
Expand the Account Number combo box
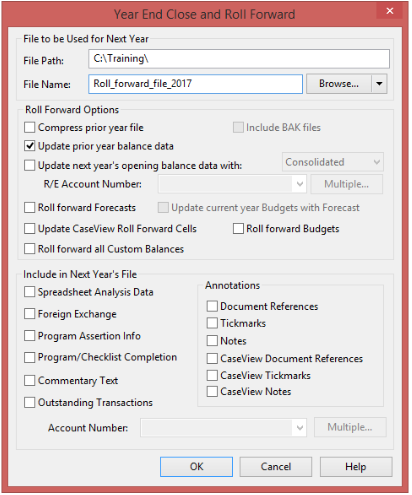pos(223,427)
